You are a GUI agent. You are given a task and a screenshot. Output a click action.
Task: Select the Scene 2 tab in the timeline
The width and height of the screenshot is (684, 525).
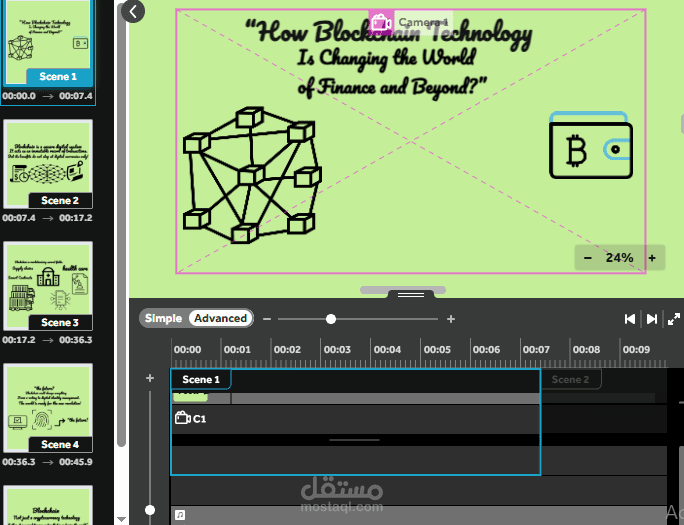(x=570, y=379)
